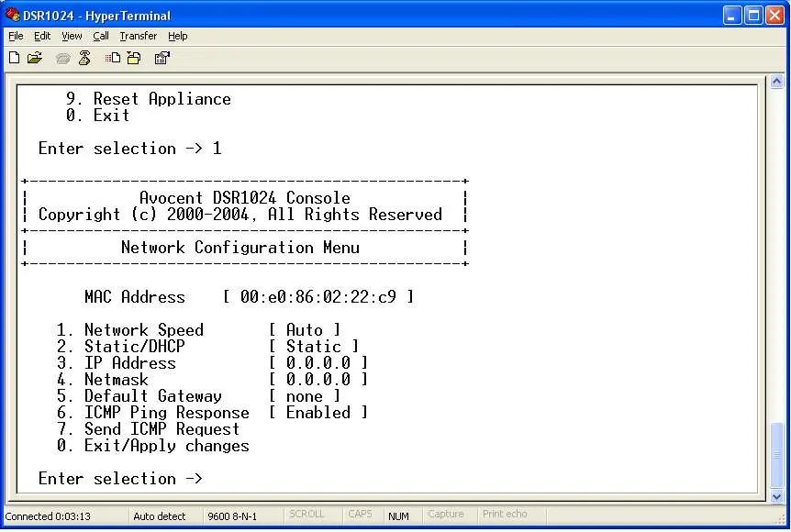Open the Help menu
This screenshot has width=791, height=532.
point(178,36)
